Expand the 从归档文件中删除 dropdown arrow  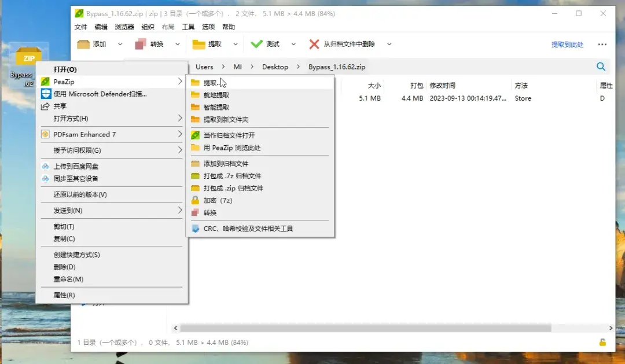click(x=389, y=44)
